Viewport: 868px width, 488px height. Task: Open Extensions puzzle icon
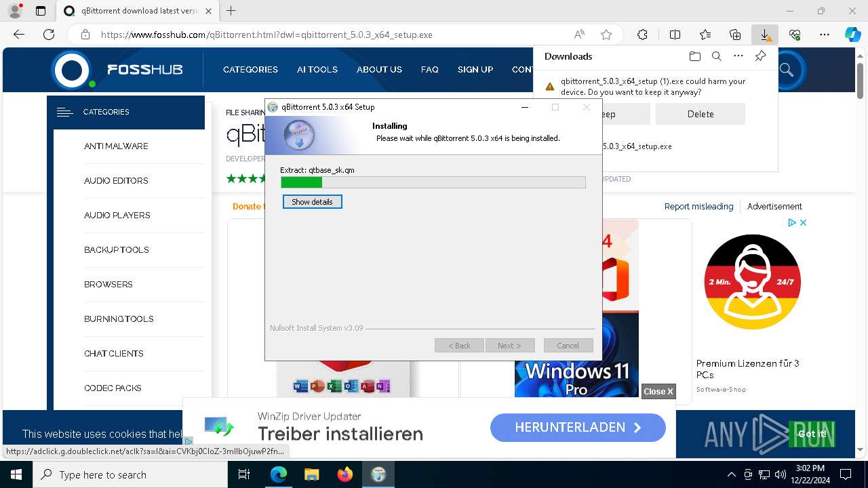click(x=642, y=35)
